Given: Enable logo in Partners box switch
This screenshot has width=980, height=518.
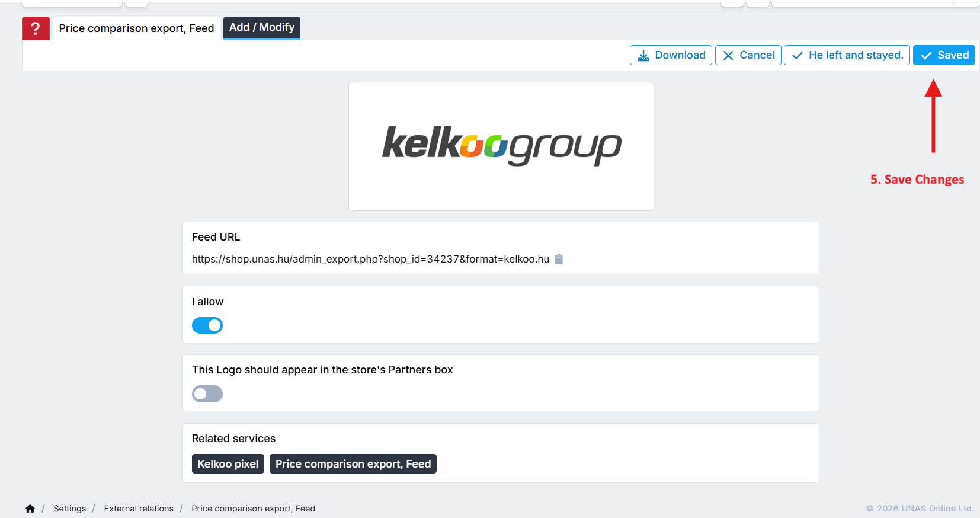Looking at the screenshot, I should point(207,394).
